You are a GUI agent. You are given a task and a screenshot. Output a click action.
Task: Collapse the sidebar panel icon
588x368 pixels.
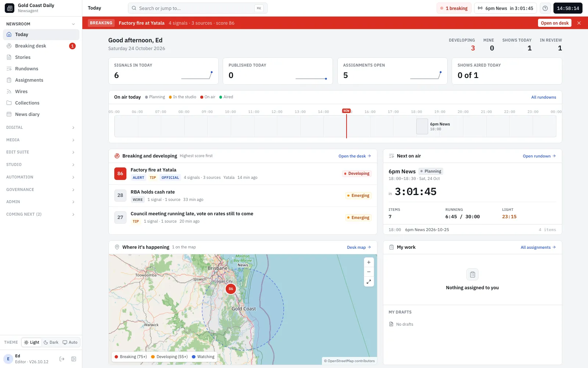point(73,359)
